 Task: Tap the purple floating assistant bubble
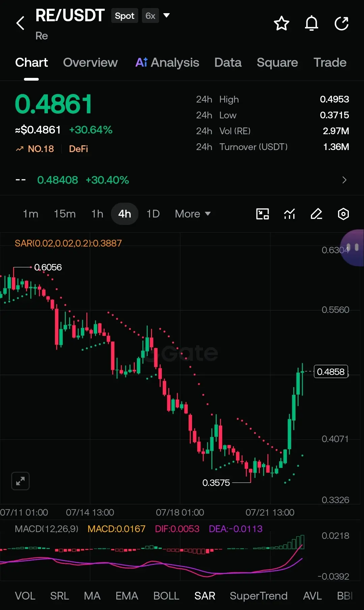pyautogui.click(x=352, y=248)
